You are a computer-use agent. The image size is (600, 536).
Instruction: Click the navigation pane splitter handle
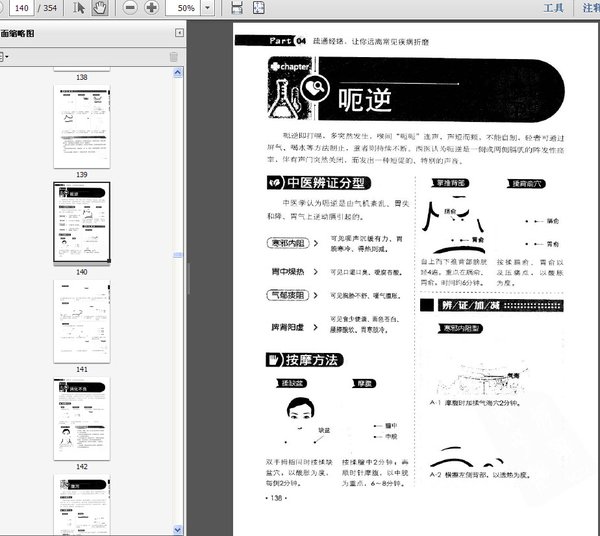(x=188, y=278)
